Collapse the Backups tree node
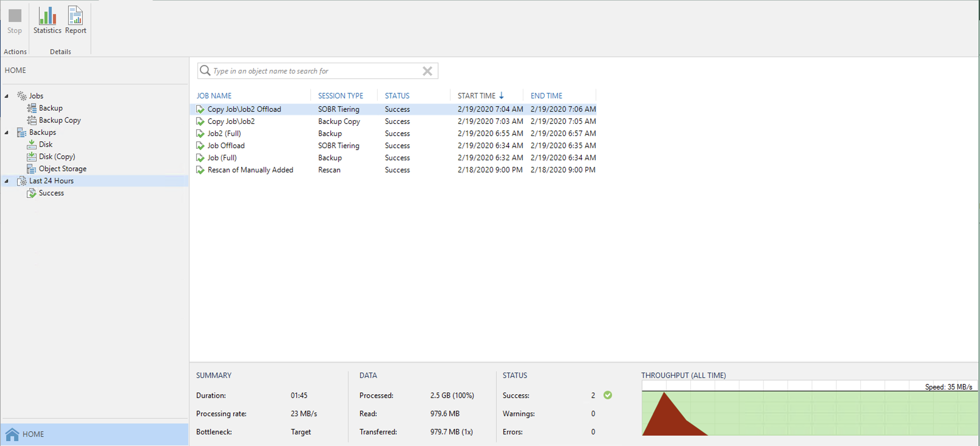Image resolution: width=980 pixels, height=446 pixels. (6, 133)
